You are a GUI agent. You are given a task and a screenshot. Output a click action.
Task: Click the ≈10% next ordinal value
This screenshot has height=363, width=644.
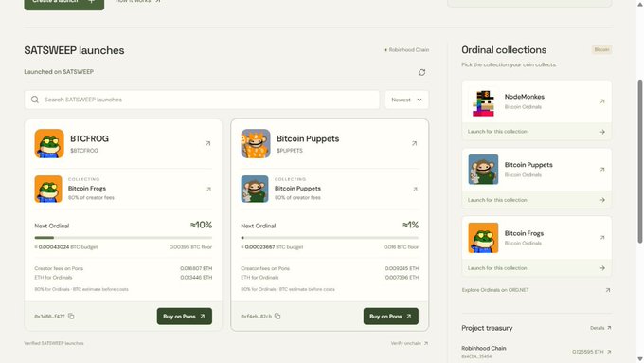coord(201,225)
